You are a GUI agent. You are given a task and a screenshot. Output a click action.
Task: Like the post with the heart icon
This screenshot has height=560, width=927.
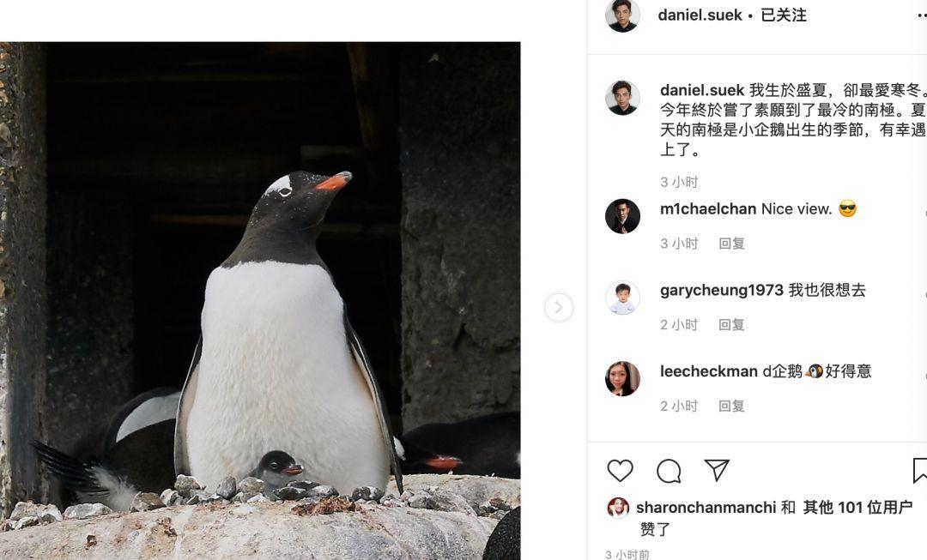click(621, 471)
